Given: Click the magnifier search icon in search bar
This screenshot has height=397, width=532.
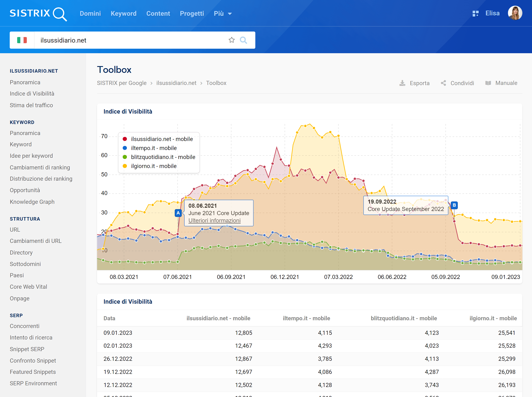Looking at the screenshot, I should point(243,40).
